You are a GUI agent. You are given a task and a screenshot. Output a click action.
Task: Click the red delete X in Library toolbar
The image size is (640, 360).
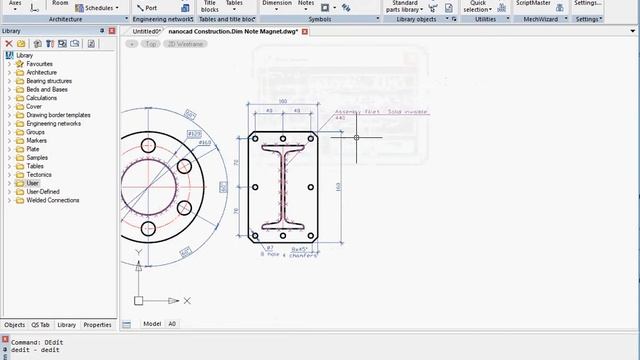pyautogui.click(x=9, y=44)
